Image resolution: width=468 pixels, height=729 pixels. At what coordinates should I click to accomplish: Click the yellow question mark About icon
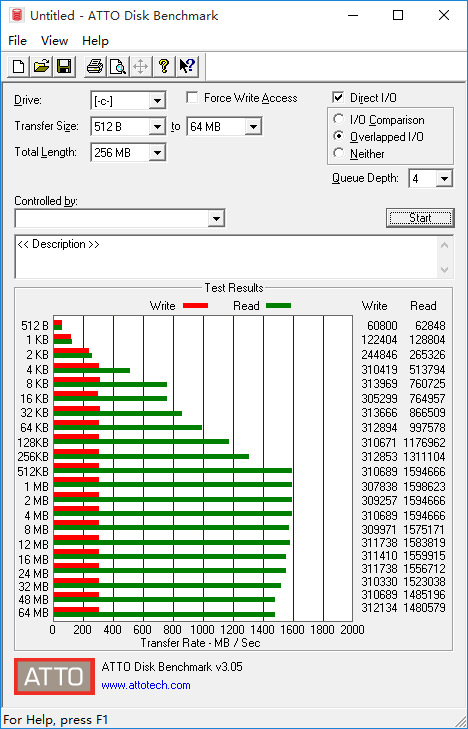coord(163,66)
